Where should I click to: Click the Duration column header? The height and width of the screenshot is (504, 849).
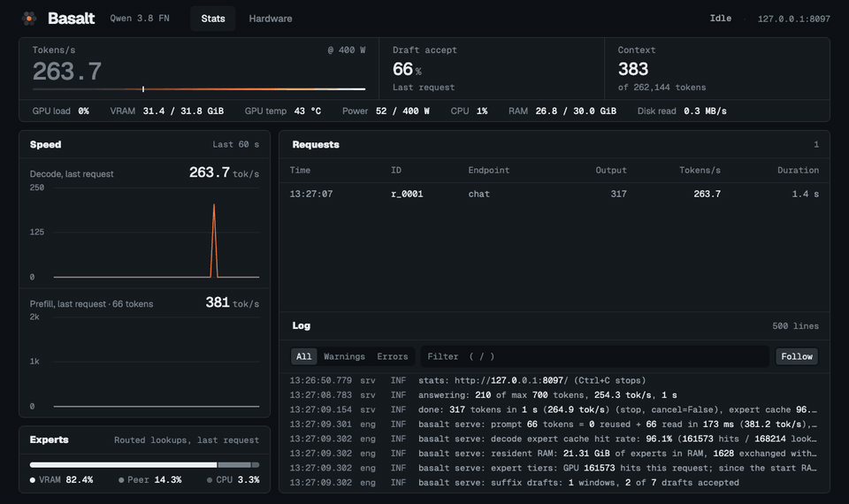pyautogui.click(x=798, y=170)
